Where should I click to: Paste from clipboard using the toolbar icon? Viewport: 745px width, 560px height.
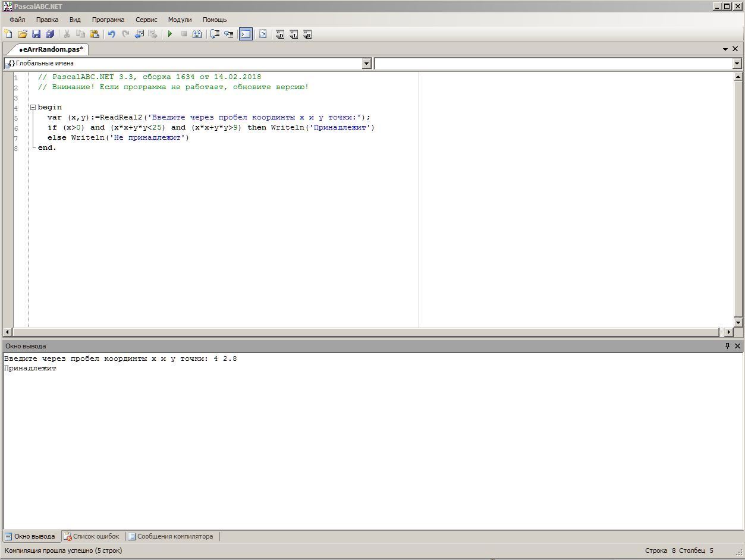94,34
